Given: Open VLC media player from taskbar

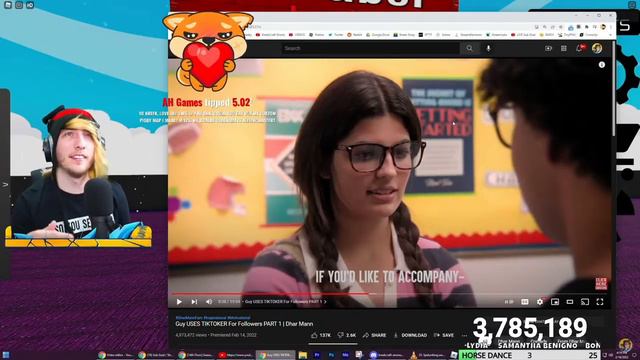Looking at the screenshot, I should coord(427,355).
